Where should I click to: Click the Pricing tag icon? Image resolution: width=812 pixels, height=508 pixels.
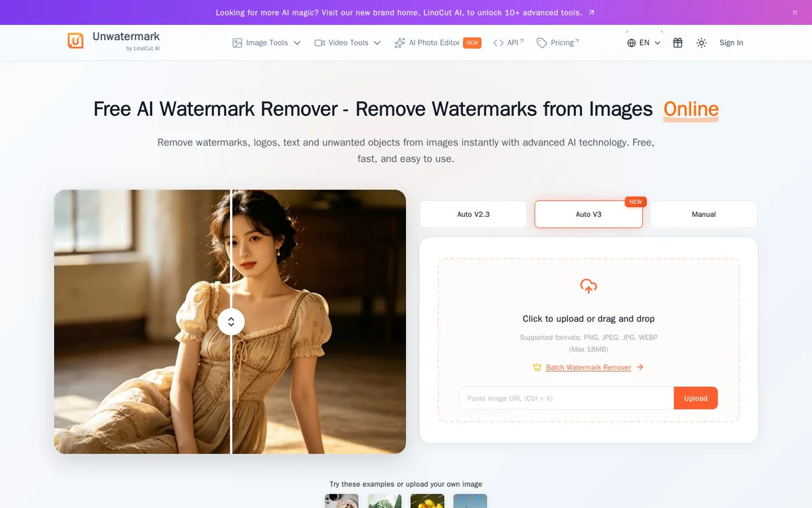click(x=542, y=43)
